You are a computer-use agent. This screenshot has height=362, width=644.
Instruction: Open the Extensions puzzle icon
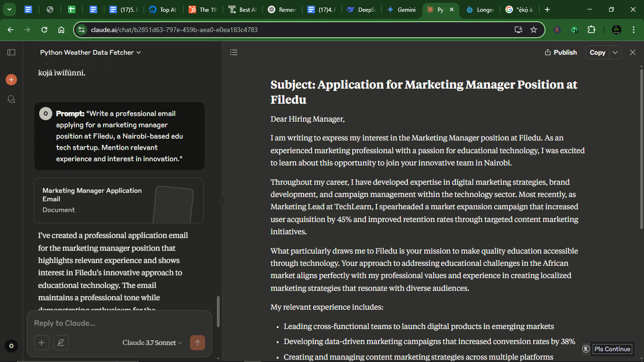pyautogui.click(x=591, y=30)
